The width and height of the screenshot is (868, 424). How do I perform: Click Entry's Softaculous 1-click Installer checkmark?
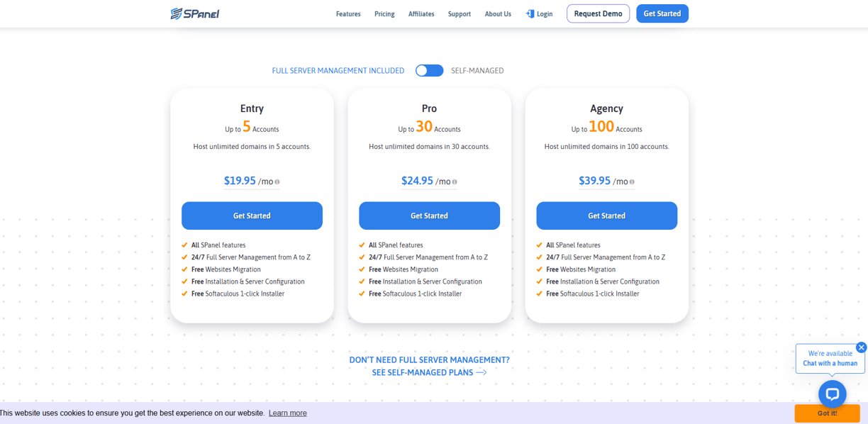(185, 294)
